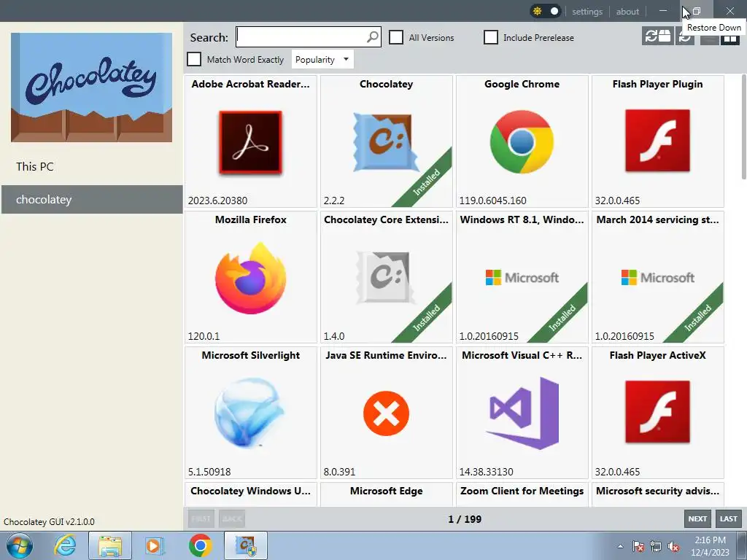Click the BACK page button
Image resolution: width=747 pixels, height=560 pixels.
pyautogui.click(x=232, y=519)
